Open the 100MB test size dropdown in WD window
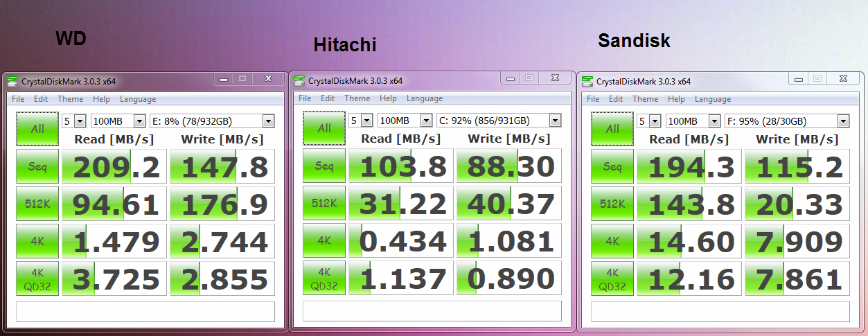Image resolution: width=868 pixels, height=336 pixels. point(118,121)
